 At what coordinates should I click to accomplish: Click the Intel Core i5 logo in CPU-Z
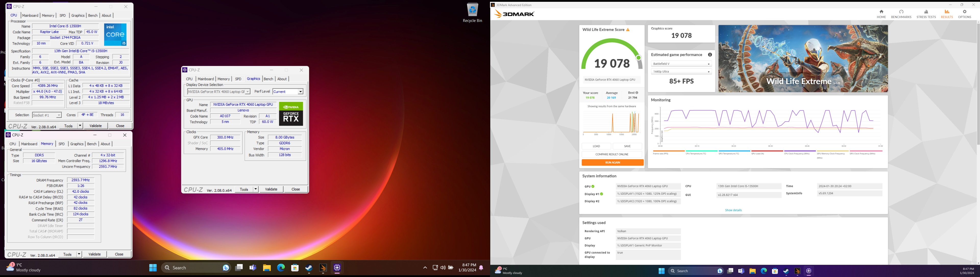115,35
